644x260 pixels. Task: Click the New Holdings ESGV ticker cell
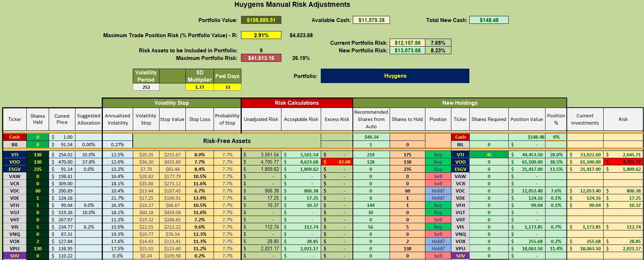pos(460,169)
